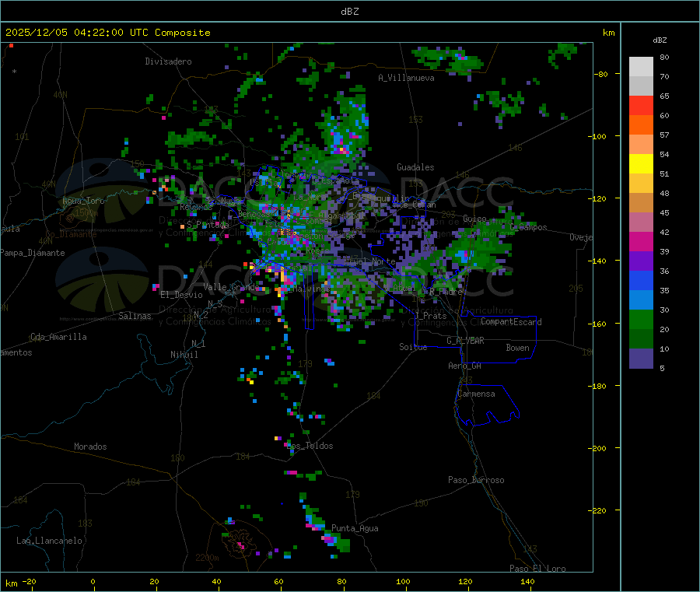Click the deep orange 57-60 dBZ swatch

click(641, 125)
